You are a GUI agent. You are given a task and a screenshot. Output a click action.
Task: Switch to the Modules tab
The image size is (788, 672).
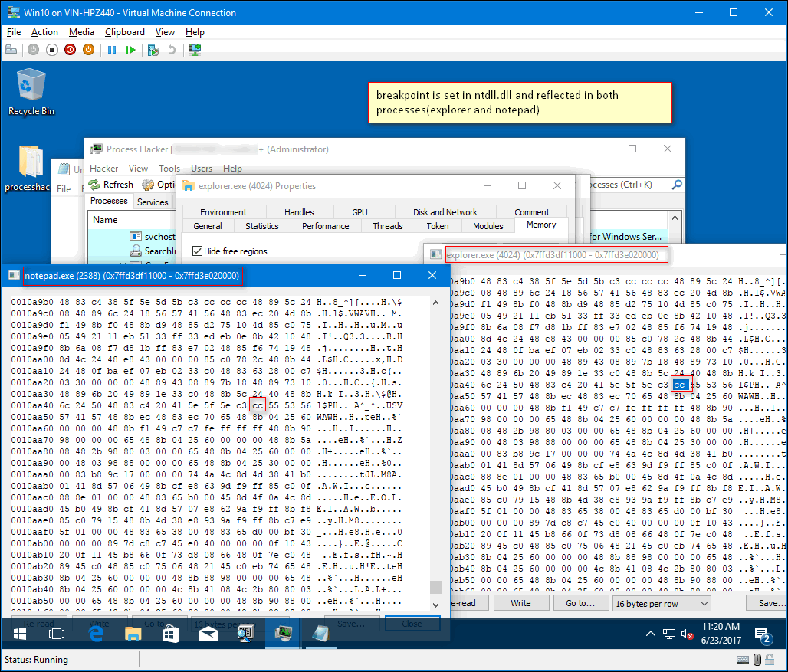(x=488, y=226)
